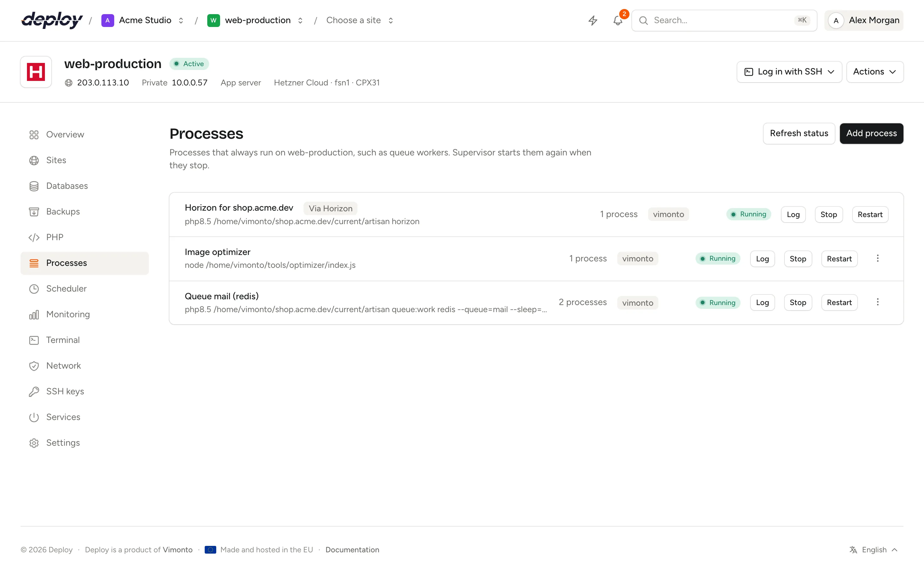Click the EU flag icon in footer
The width and height of the screenshot is (924, 578).
tap(210, 550)
